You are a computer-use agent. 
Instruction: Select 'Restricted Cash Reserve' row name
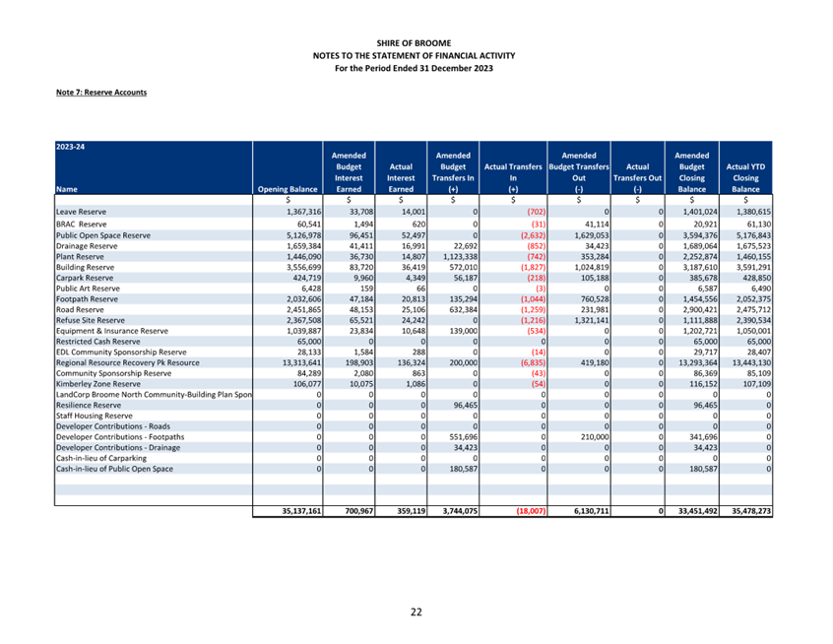click(x=97, y=342)
